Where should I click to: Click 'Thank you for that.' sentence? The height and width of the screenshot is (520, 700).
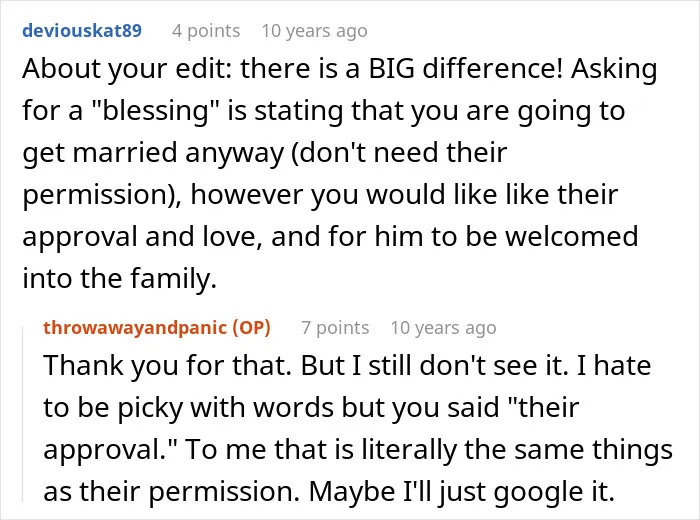[168, 366]
